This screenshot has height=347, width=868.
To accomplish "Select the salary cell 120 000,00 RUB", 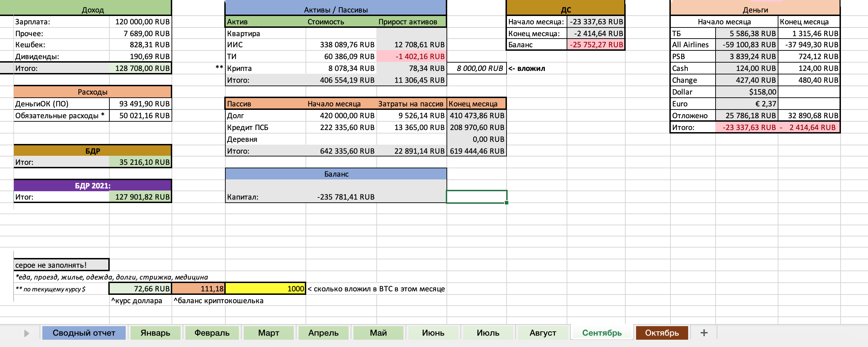I will coord(140,22).
